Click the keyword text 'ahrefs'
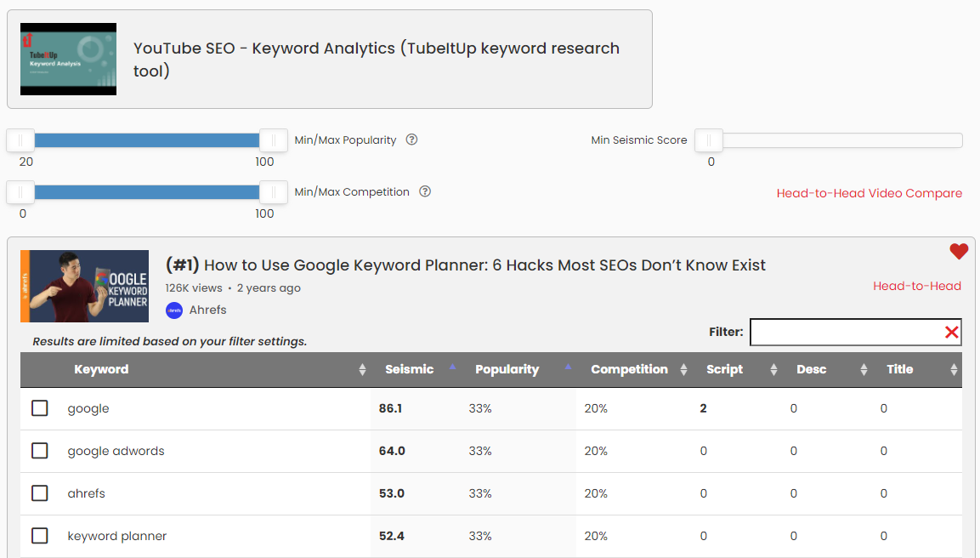Screen dimensions: 980x558 [x=86, y=493]
